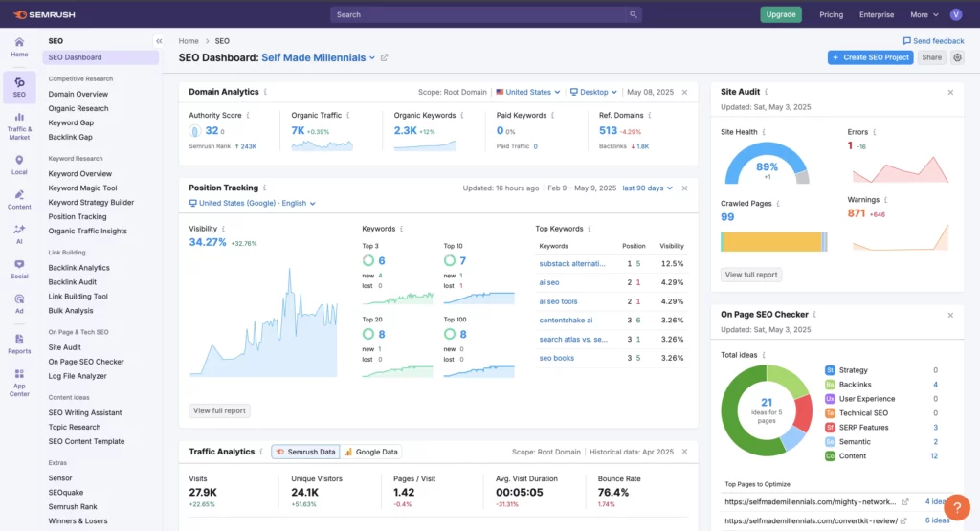Open the Content sidebar icon
The image size is (980, 531).
(x=19, y=200)
